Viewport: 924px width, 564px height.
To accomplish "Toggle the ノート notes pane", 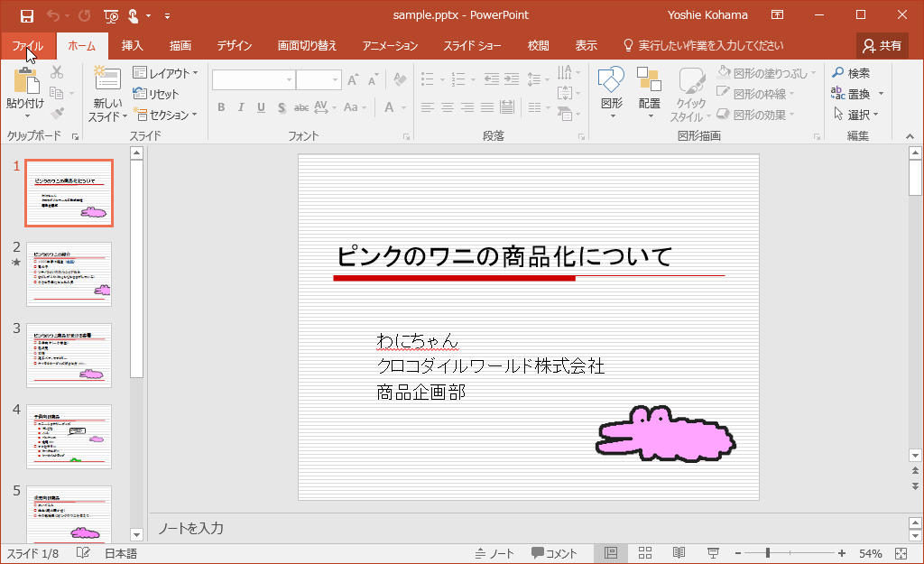I will tap(494, 553).
